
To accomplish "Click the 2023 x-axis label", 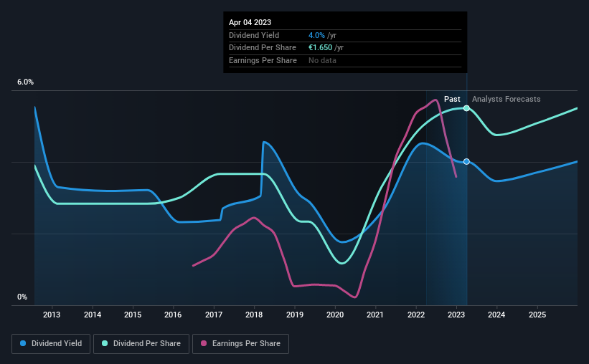I will click(x=456, y=315).
